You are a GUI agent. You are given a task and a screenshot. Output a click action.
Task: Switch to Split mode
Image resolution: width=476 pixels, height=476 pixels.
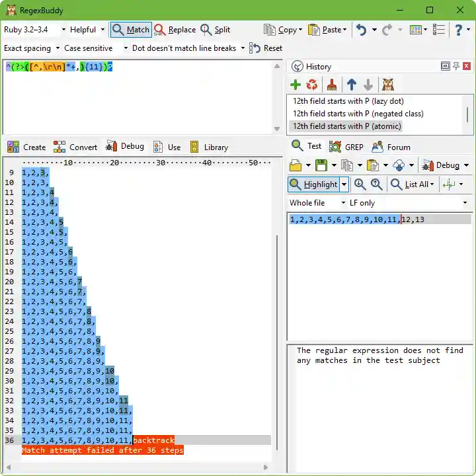(x=216, y=30)
